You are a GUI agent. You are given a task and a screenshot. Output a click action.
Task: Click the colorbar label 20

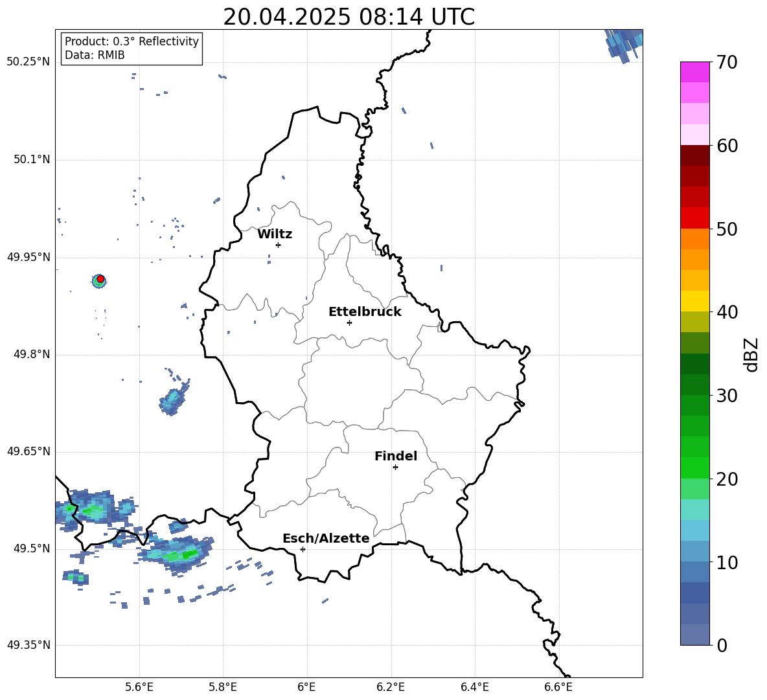[727, 479]
